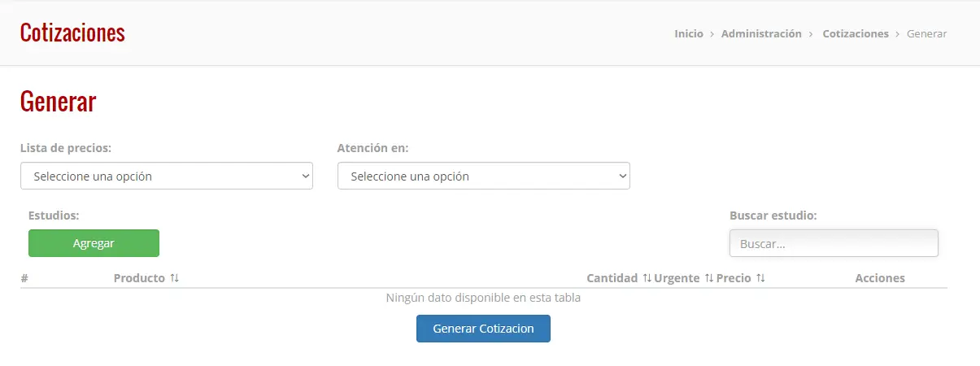This screenshot has height=366, width=980.
Task: Click the 'Atención en:' label
Action: (372, 148)
